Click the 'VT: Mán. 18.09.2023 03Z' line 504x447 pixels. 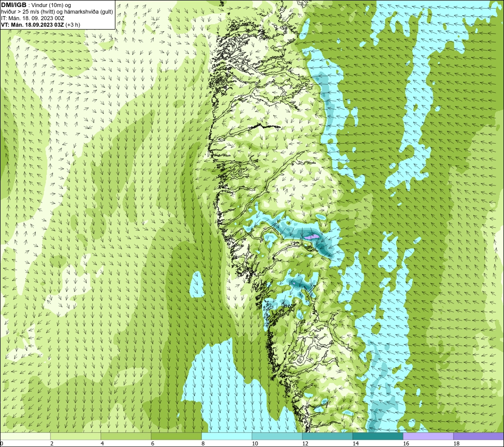(32, 25)
